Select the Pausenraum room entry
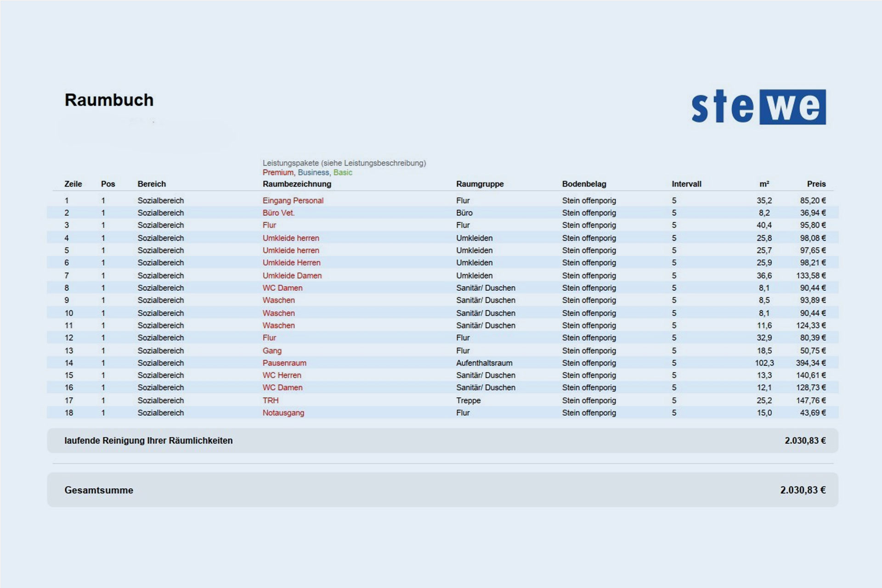Viewport: 882px width, 588px height. tap(284, 363)
